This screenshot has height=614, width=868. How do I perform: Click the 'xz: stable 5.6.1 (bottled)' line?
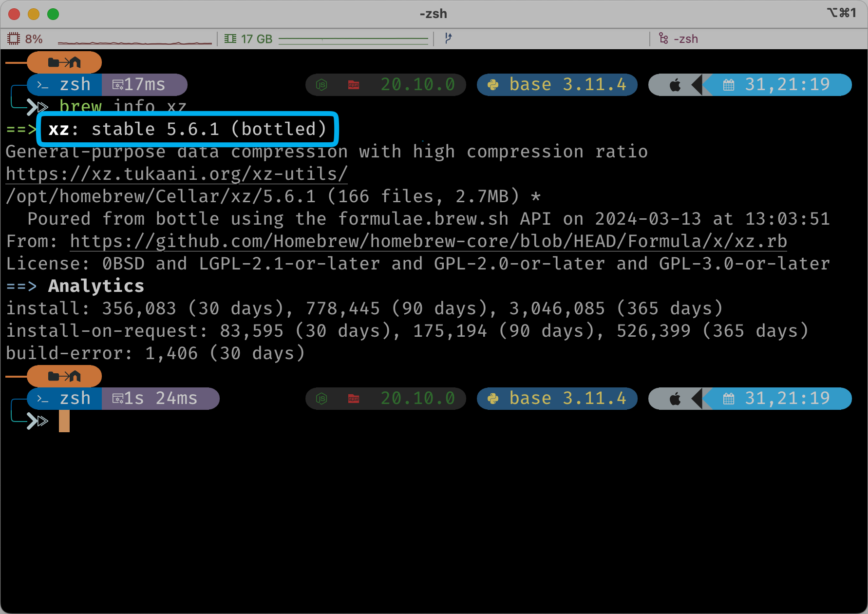(188, 129)
